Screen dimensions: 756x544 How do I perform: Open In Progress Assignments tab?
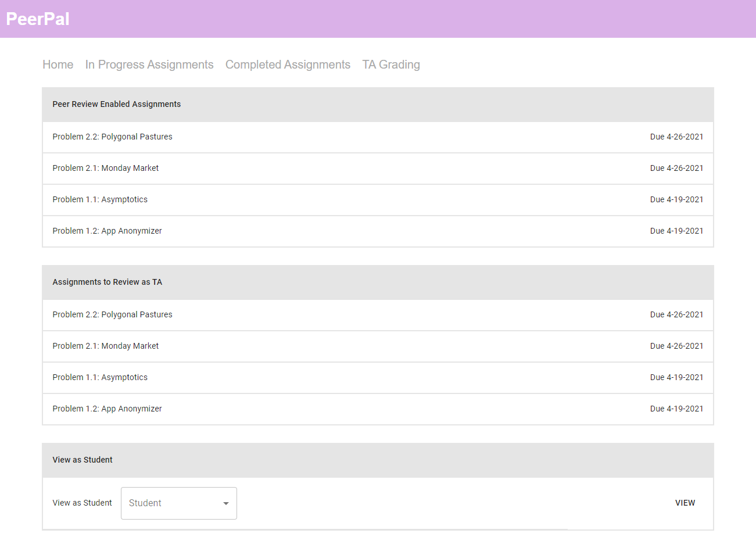[149, 65]
